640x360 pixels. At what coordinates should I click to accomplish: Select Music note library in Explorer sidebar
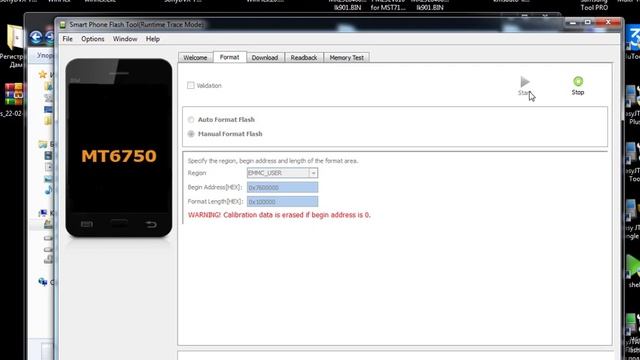[49, 190]
